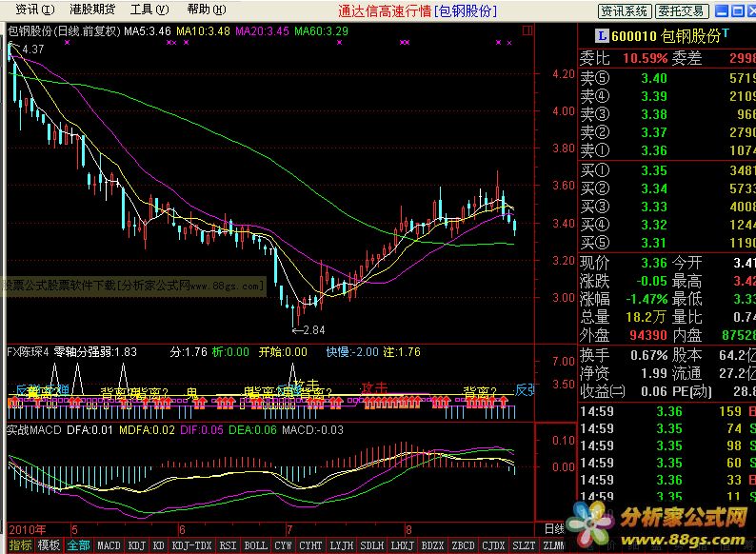Switch to the KDJ indicator tab
The width and height of the screenshot is (756, 554).
137,545
